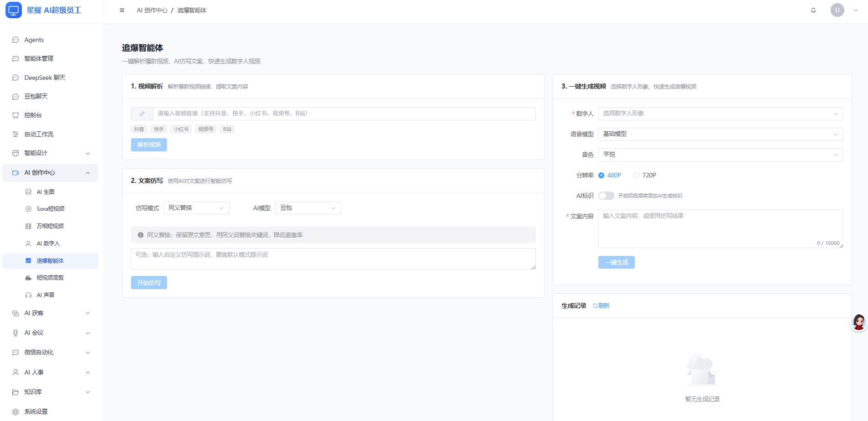Click the link icon beside video URL field
Image resolution: width=868 pixels, height=421 pixels.
coord(142,114)
